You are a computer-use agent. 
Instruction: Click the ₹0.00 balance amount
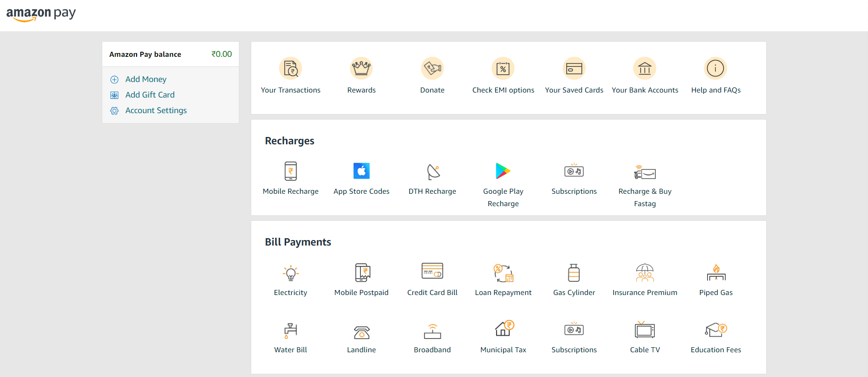pyautogui.click(x=221, y=54)
